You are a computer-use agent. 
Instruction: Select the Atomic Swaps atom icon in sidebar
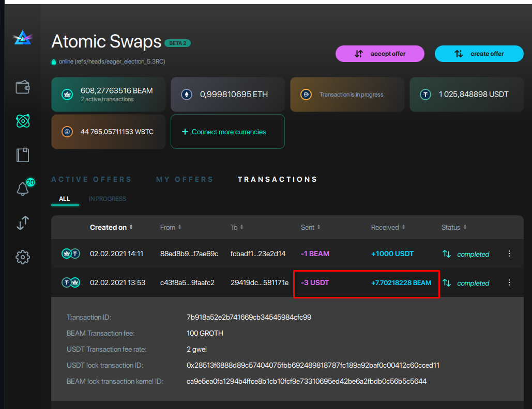tap(23, 121)
